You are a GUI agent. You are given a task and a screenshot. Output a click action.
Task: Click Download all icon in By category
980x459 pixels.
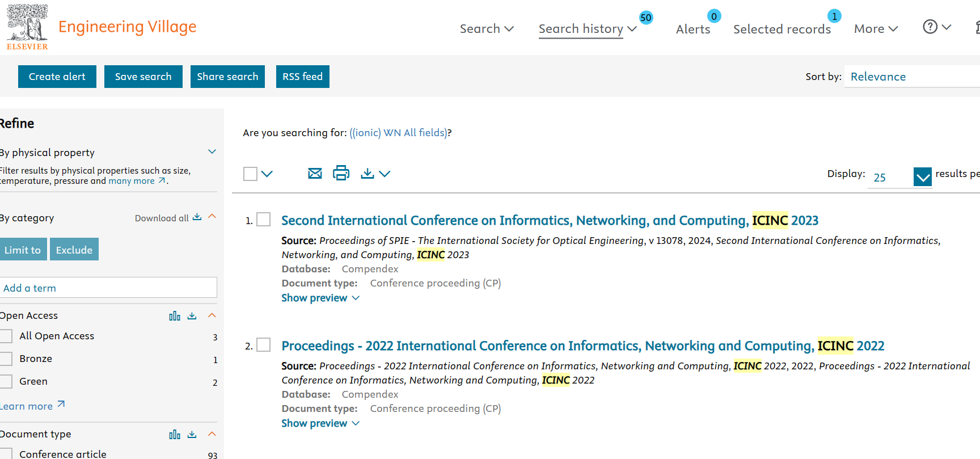tap(197, 217)
